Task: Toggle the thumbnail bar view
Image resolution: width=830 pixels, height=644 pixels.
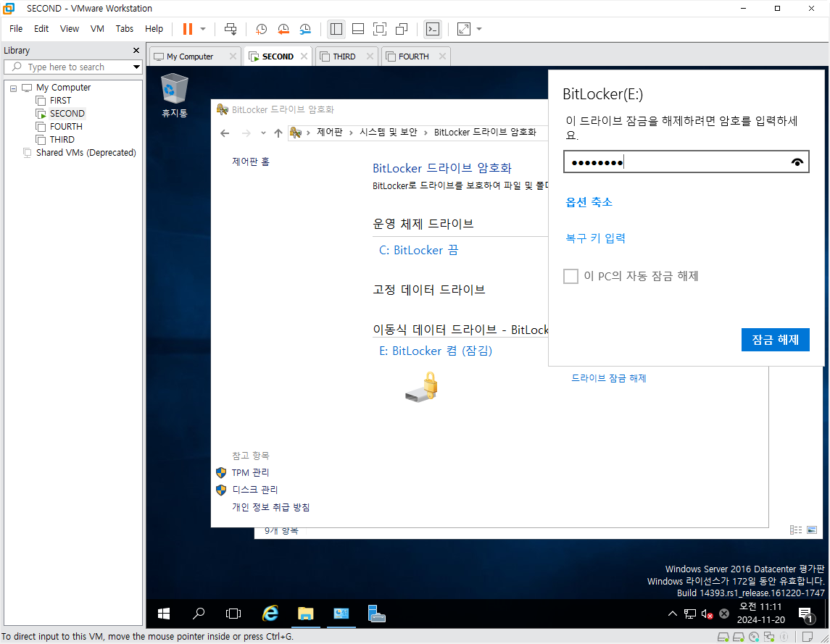Action: 358,29
